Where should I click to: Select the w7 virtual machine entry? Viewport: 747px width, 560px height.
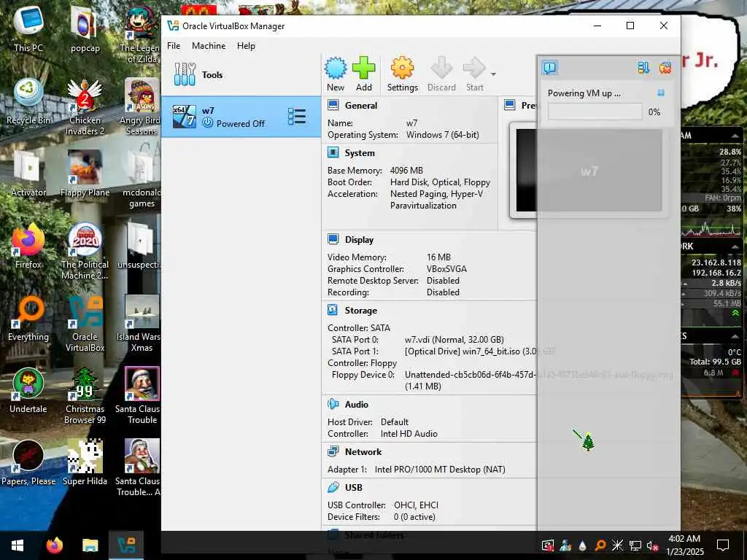click(241, 117)
